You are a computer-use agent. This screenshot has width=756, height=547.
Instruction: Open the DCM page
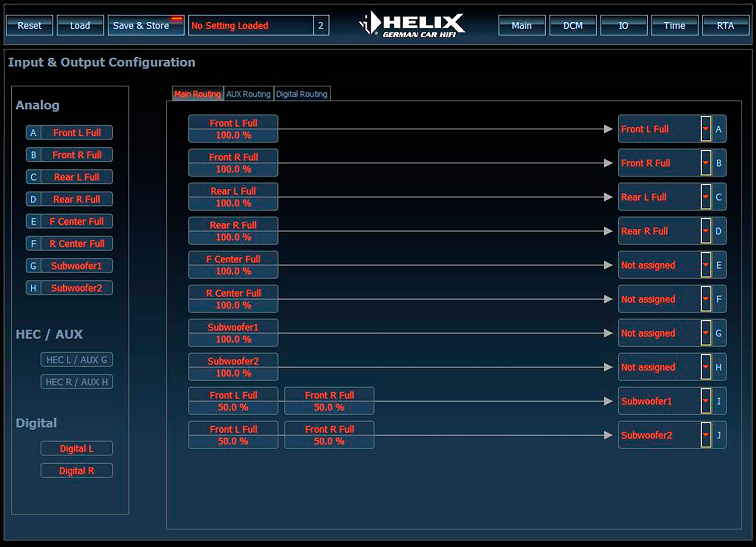(573, 26)
